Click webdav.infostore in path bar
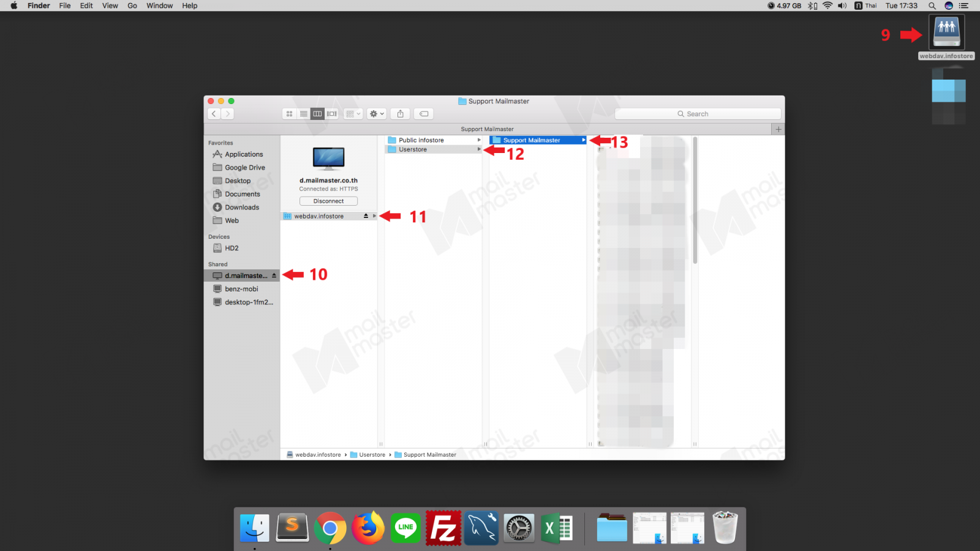 tap(314, 455)
